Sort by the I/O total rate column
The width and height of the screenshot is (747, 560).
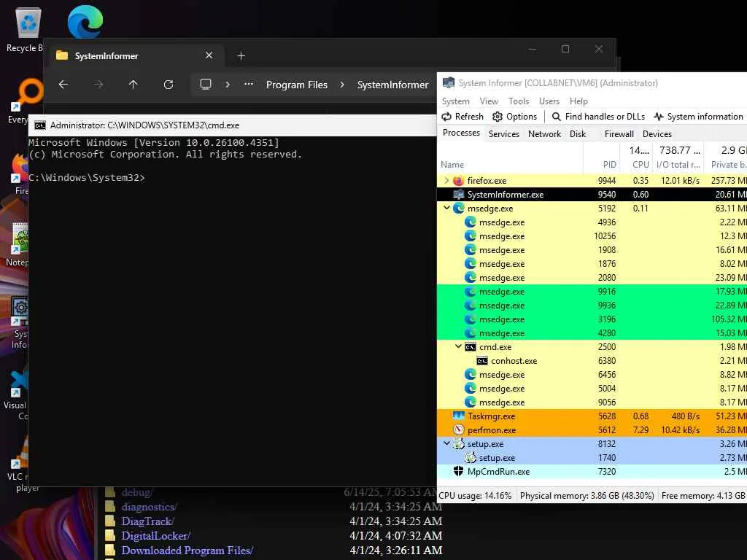678,164
